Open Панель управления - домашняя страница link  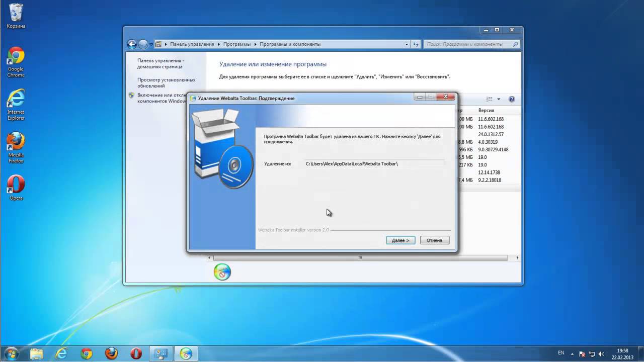point(160,63)
